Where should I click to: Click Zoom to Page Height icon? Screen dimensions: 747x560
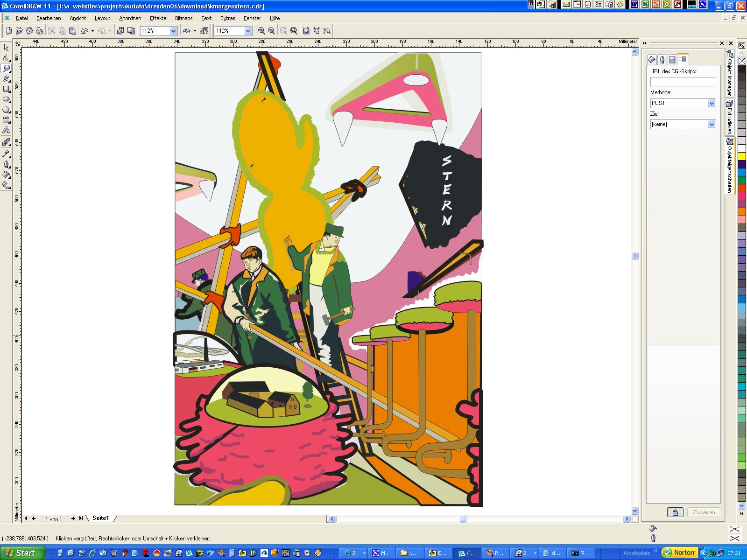(x=327, y=31)
